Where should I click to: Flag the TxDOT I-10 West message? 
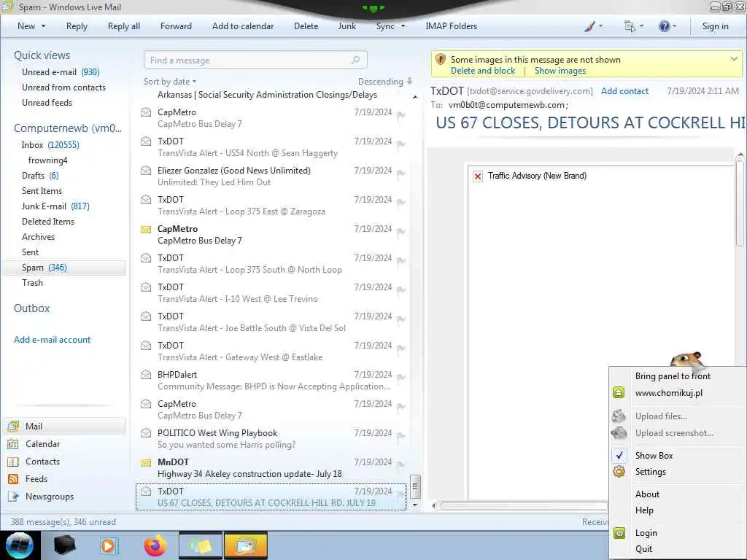point(400,290)
